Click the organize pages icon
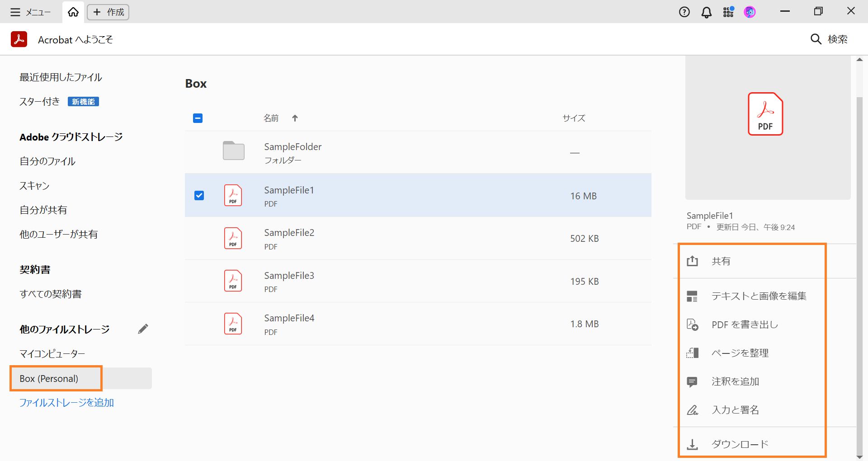The width and height of the screenshot is (868, 461). [x=692, y=353]
